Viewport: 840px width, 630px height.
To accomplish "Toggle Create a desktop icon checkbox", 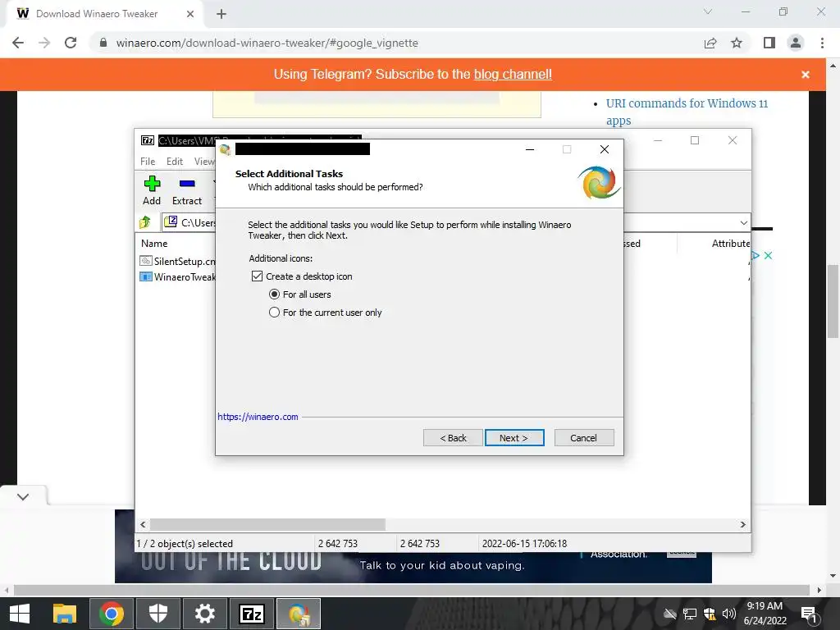I will tap(257, 276).
